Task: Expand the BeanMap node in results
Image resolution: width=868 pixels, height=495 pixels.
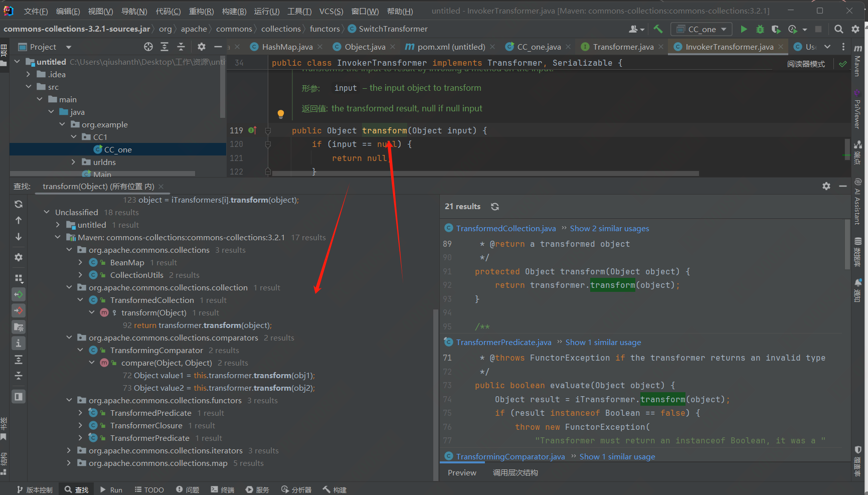Action: (80, 262)
